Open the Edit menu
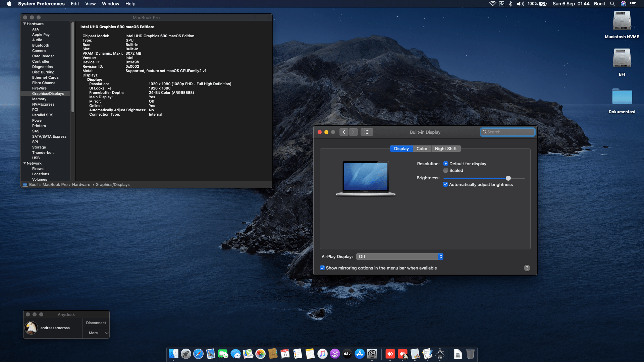This screenshot has height=362, width=644. pos(75,4)
